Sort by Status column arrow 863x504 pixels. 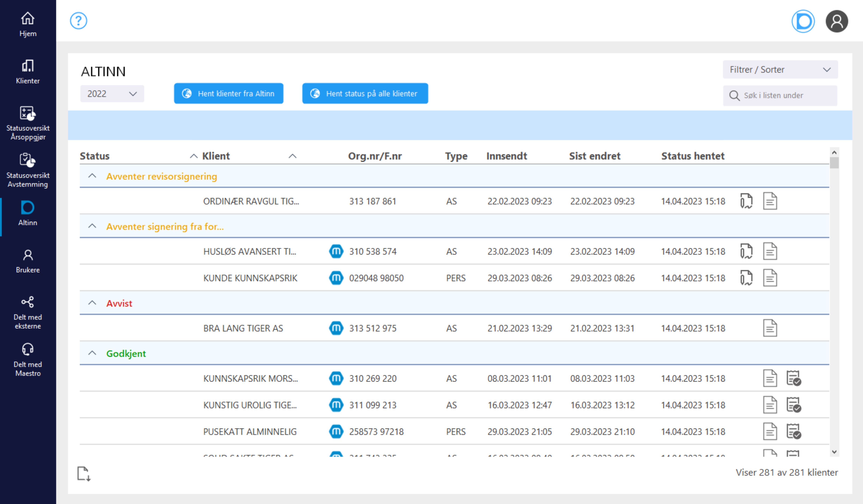193,156
